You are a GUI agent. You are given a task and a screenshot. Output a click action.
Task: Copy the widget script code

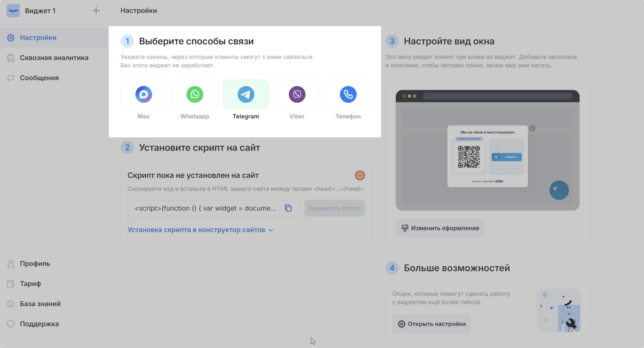[x=289, y=208]
